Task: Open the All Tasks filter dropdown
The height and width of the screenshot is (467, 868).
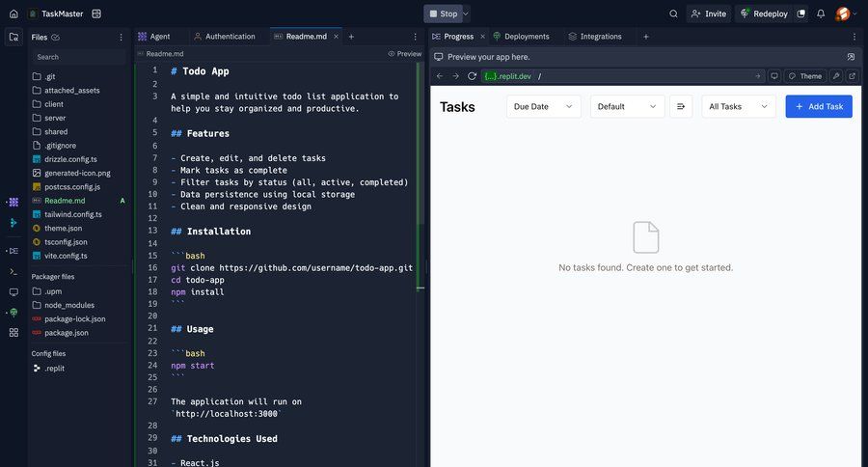Action: tap(739, 106)
